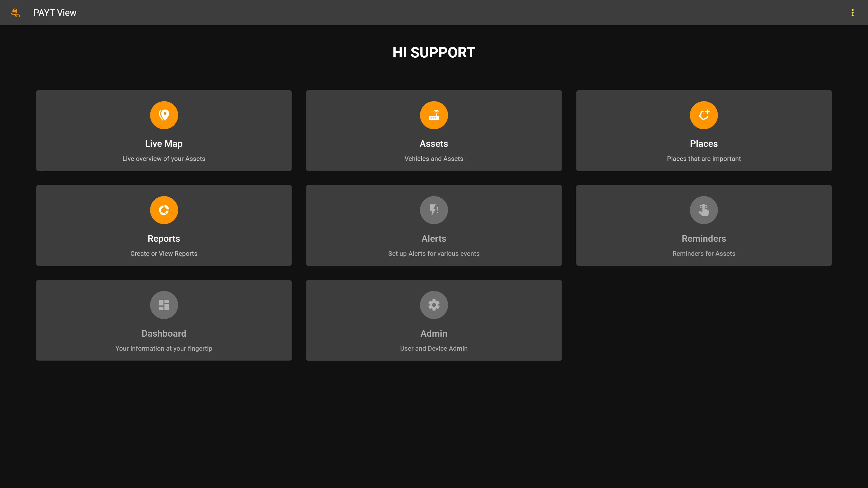Select the Reminders heading

click(x=704, y=239)
